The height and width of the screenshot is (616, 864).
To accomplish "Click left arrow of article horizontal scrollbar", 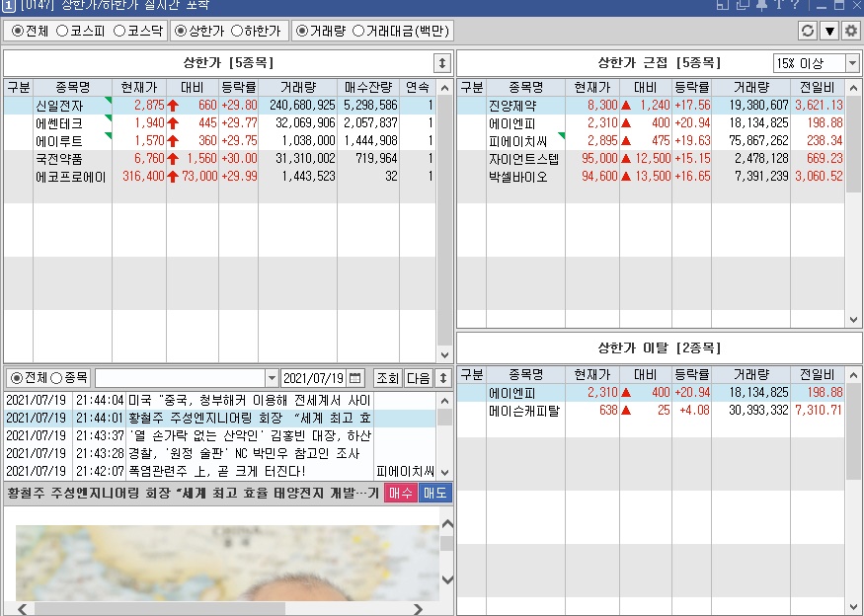I will tap(22, 609).
